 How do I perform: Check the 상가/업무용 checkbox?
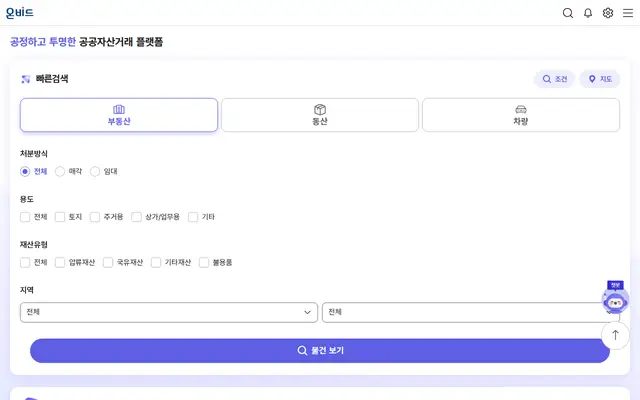[x=136, y=217]
